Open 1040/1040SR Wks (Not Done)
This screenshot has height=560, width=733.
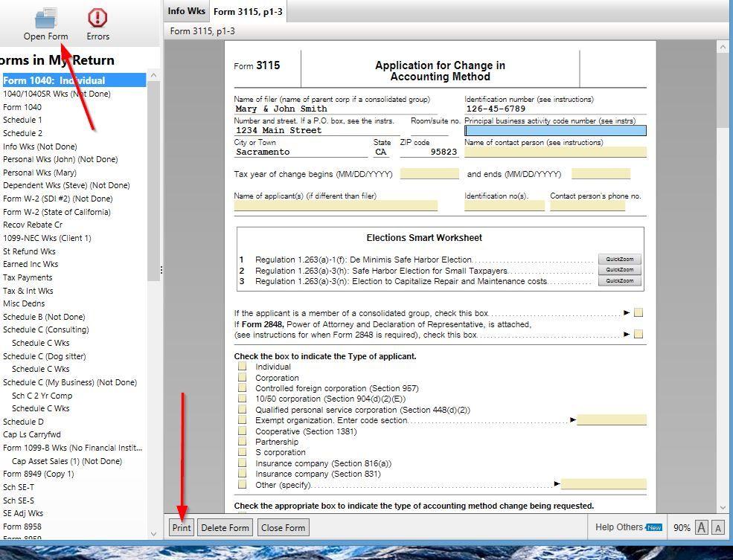(57, 94)
